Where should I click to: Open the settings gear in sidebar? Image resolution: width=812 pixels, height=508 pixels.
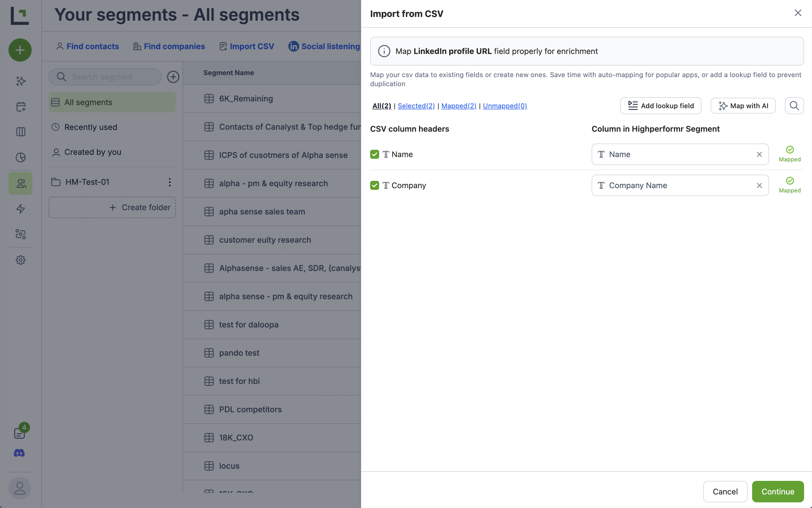21,260
